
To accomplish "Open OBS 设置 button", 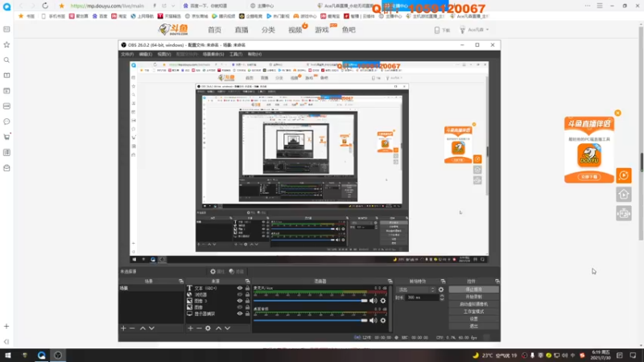I will click(x=473, y=319).
